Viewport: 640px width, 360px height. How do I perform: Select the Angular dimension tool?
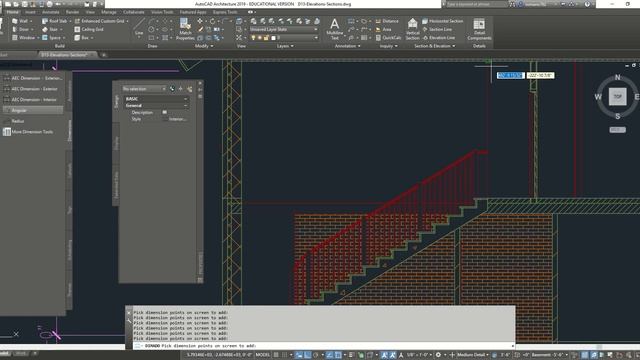pyautogui.click(x=33, y=110)
